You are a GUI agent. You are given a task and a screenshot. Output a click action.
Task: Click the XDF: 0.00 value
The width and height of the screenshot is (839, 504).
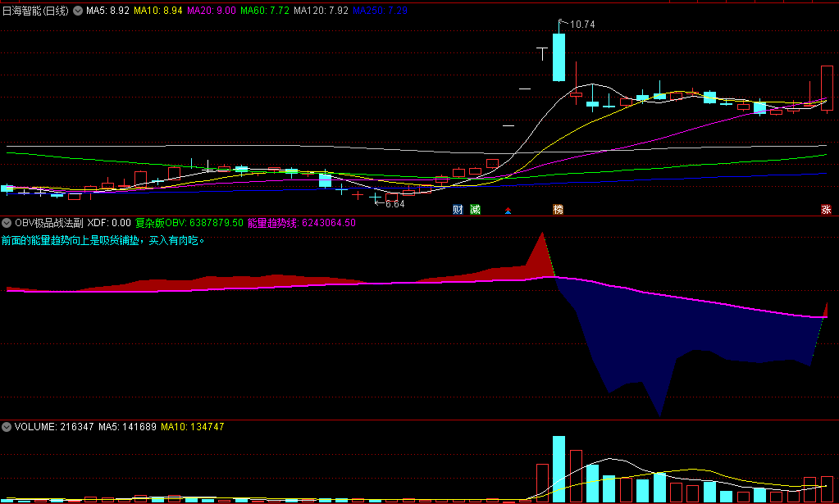pos(109,223)
